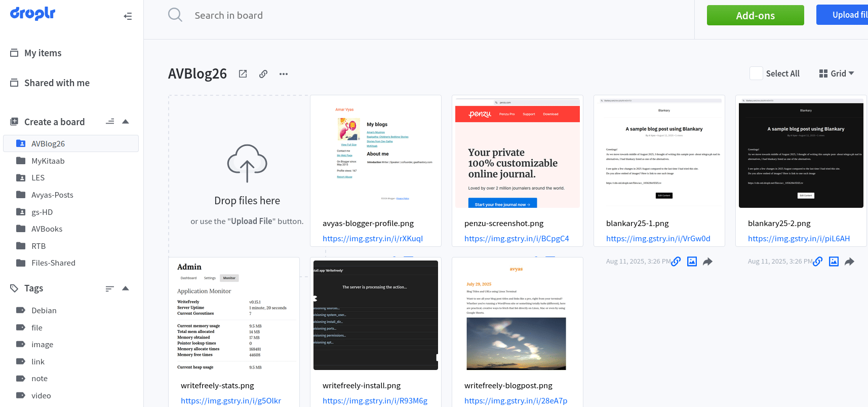Open AVBlog26 more options ellipsis
868x407 pixels.
284,74
